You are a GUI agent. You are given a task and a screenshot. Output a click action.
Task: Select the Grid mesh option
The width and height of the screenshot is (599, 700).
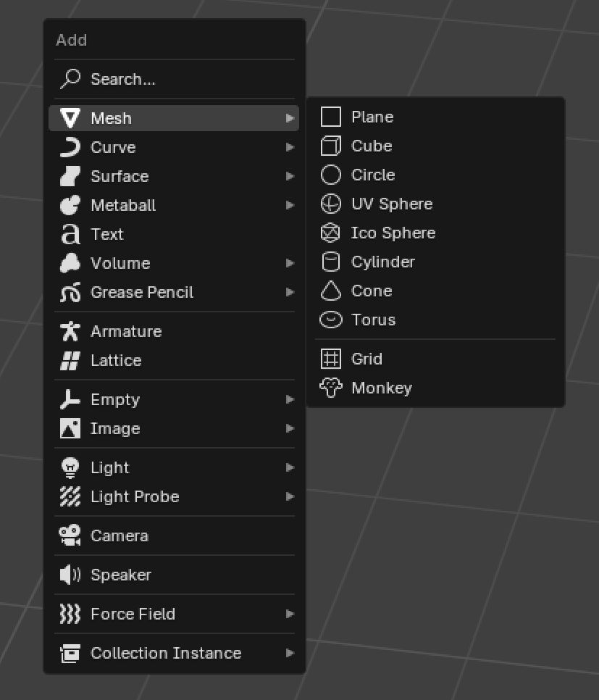click(x=366, y=359)
